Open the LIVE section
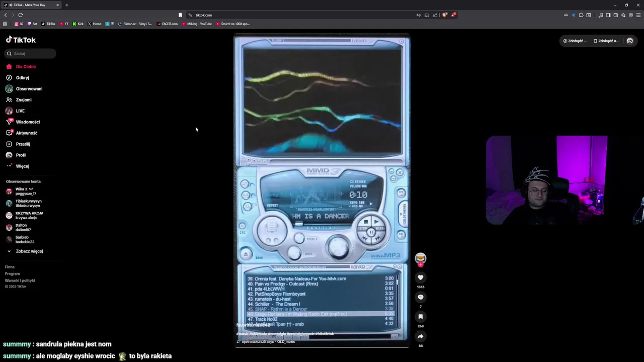Viewport: 644px width, 362px height. (15, 111)
